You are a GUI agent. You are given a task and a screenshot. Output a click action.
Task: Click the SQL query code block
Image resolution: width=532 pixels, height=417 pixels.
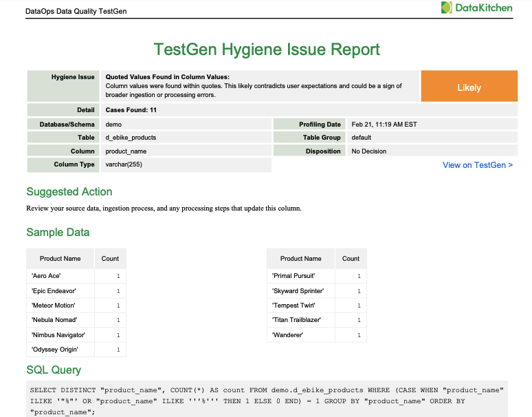click(267, 400)
